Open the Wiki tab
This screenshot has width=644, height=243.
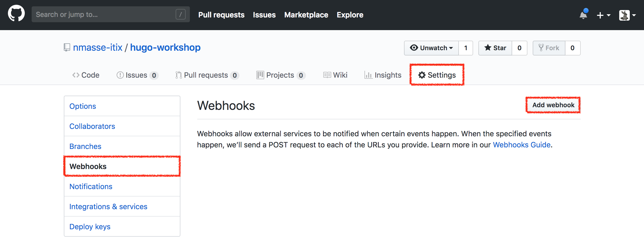pos(335,75)
